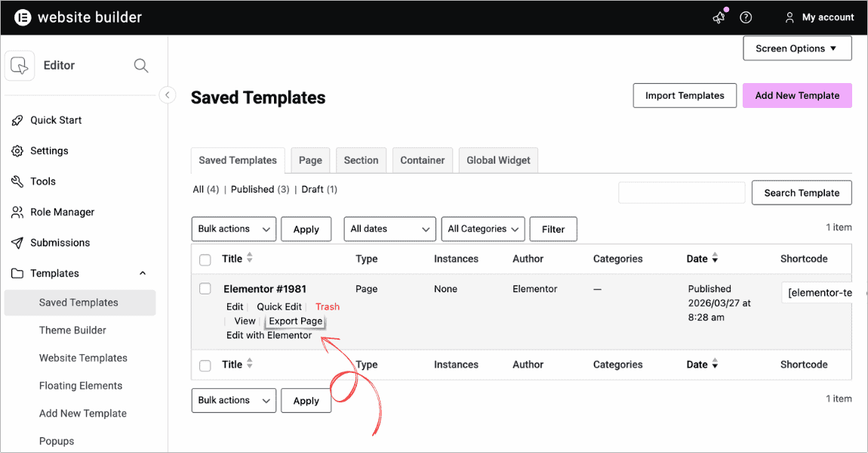Image resolution: width=868 pixels, height=453 pixels.
Task: Open the help question mark icon
Action: point(746,17)
